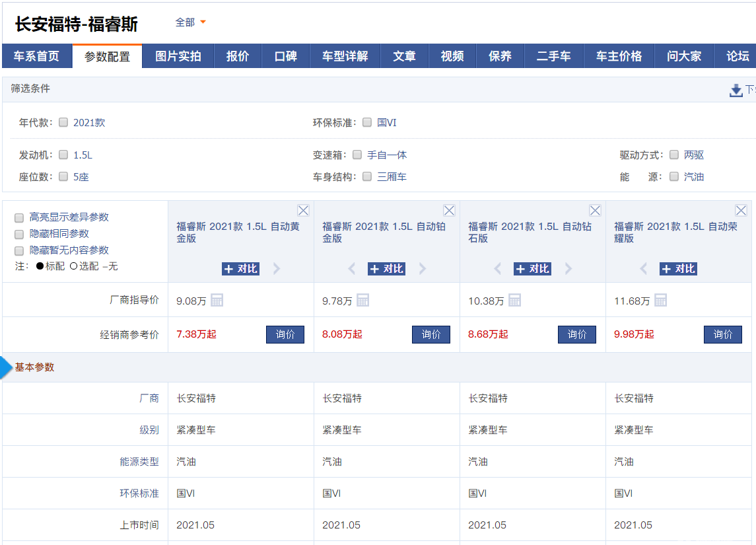Open calculator icon beside 11.68万 price
The image size is (756, 545).
(660, 300)
